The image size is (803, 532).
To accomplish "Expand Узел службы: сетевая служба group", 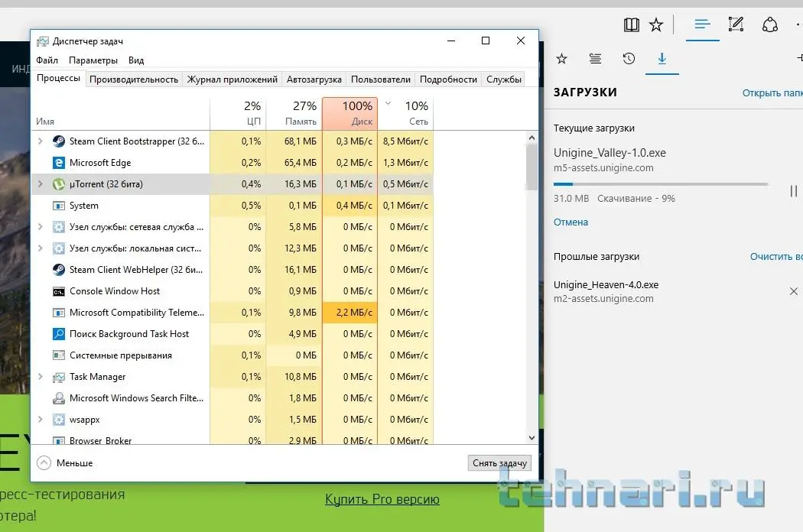I will tap(41, 227).
